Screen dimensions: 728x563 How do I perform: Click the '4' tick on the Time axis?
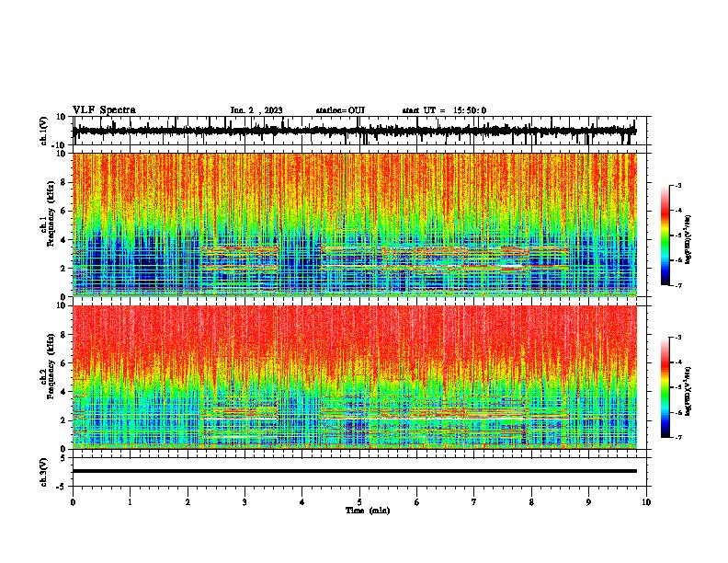click(x=302, y=502)
